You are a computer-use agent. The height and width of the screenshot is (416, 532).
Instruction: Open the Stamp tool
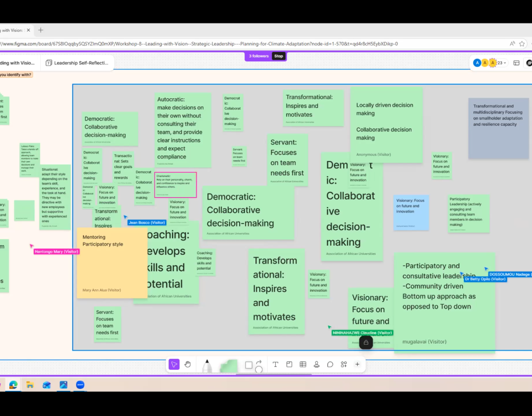coord(317,364)
